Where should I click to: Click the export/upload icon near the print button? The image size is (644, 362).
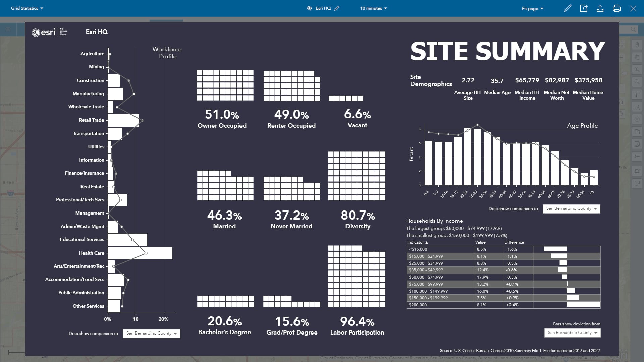[x=600, y=8]
